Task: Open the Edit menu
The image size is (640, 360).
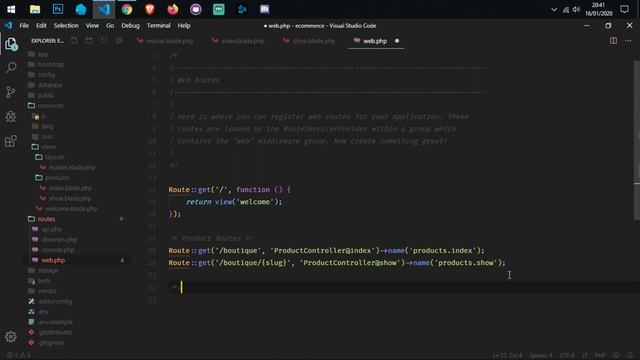Action: click(x=41, y=25)
